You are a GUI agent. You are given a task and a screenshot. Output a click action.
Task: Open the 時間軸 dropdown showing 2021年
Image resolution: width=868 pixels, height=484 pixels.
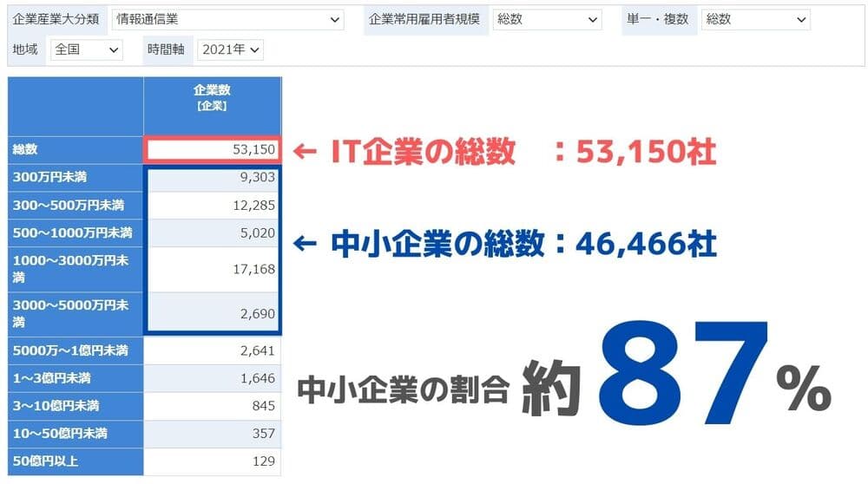pyautogui.click(x=230, y=49)
